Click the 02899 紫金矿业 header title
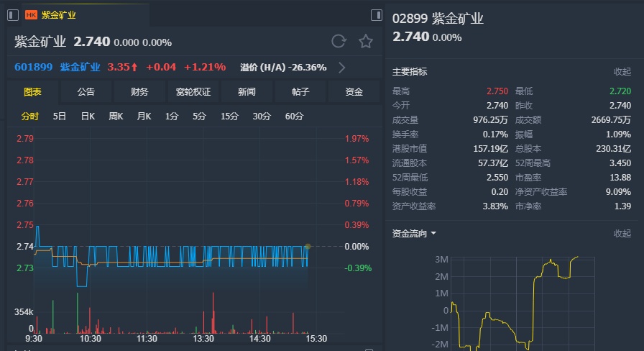The image size is (644, 351). pyautogui.click(x=438, y=19)
